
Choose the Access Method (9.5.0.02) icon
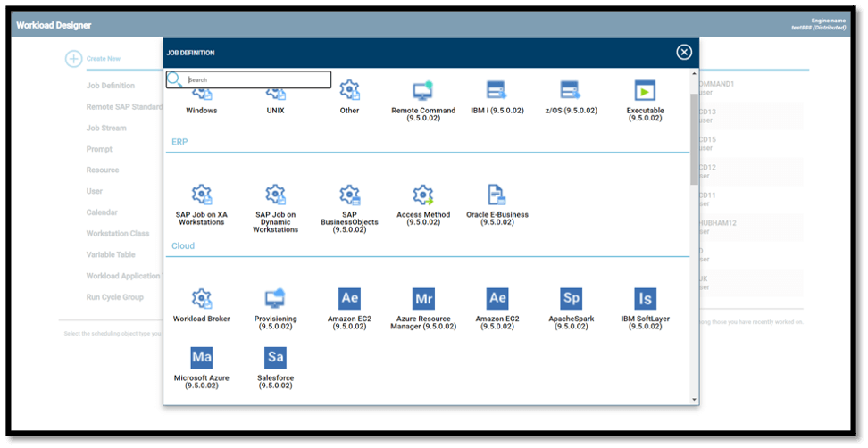tap(423, 195)
